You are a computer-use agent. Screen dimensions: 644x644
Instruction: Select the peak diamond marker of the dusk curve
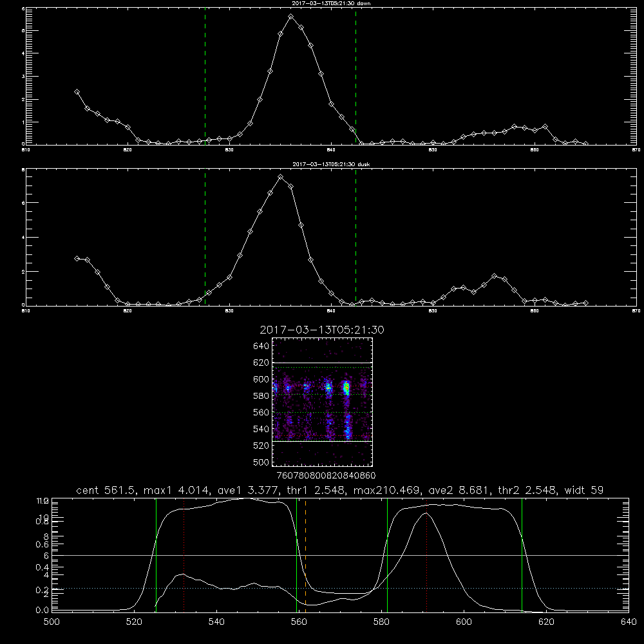tap(281, 177)
